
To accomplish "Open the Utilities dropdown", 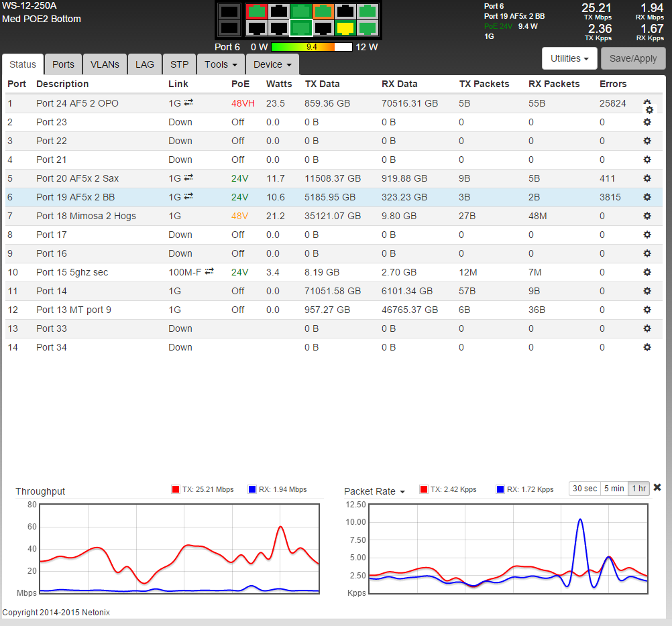I will tap(569, 58).
